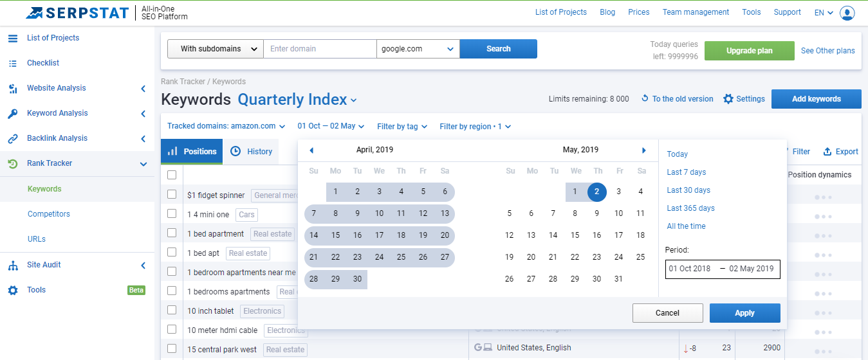The height and width of the screenshot is (360, 868).
Task: Click the previous month arrow in calendar
Action: 311,150
